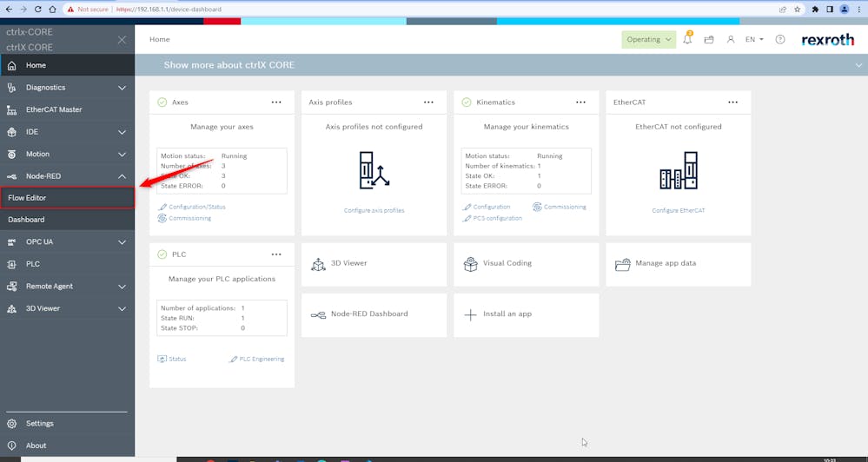Select Dashboard under Node-RED

[67, 220]
